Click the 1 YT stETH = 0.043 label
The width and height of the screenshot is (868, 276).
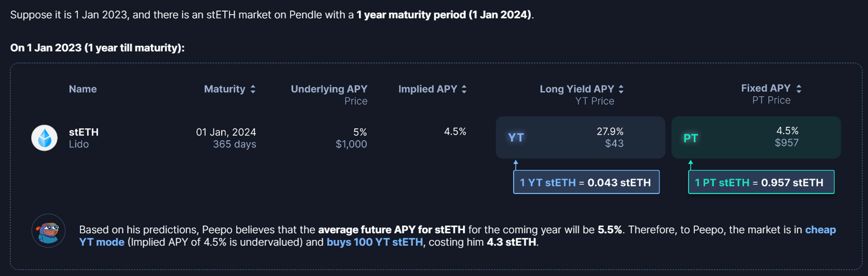click(586, 182)
